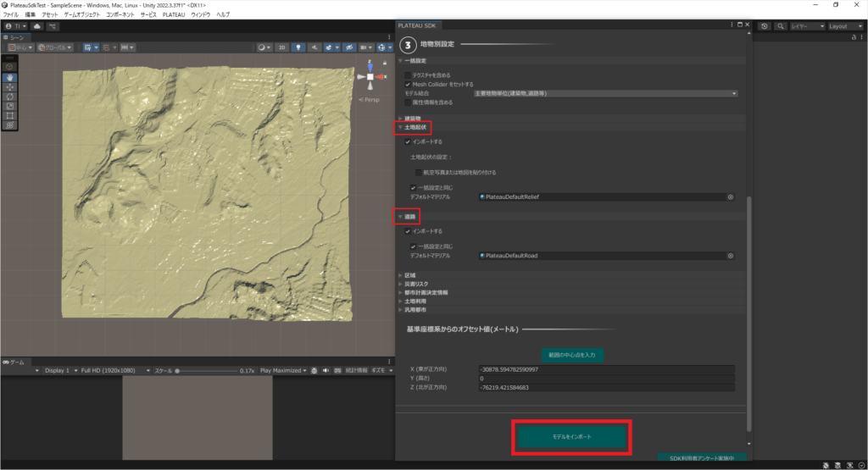Open the コンポーネント menu
This screenshot has height=470, width=868.
120,15
